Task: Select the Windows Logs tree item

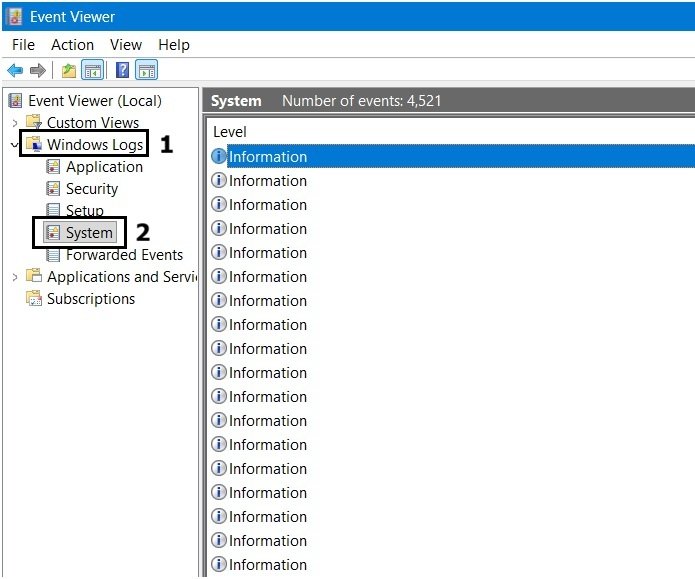Action: point(95,145)
